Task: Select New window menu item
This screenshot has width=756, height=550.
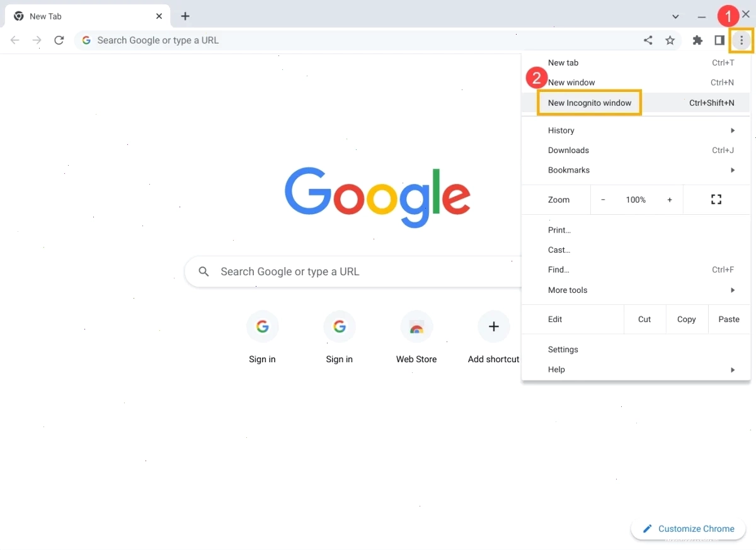Action: 636,83
